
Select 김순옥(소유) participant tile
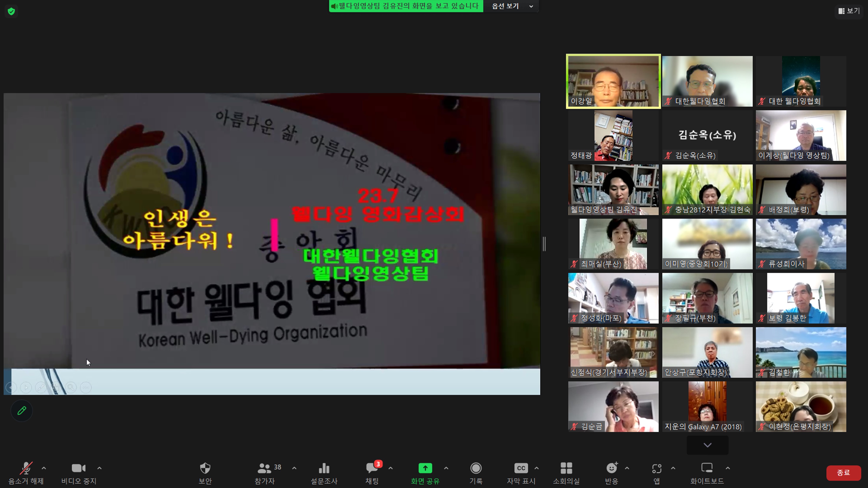click(x=707, y=135)
